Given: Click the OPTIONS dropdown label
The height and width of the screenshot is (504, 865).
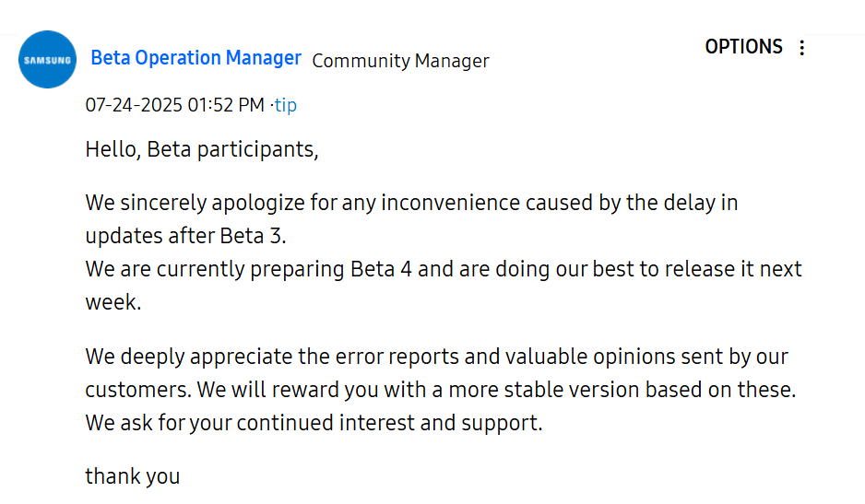Looking at the screenshot, I should [743, 47].
